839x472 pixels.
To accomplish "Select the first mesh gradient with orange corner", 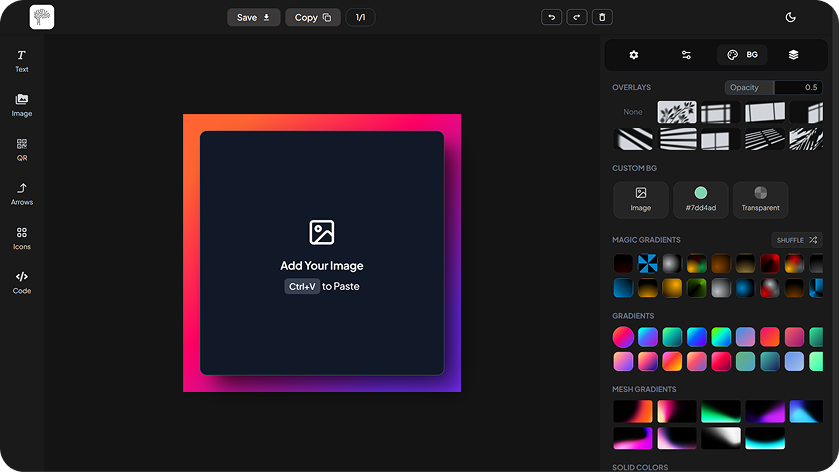I will (x=633, y=411).
